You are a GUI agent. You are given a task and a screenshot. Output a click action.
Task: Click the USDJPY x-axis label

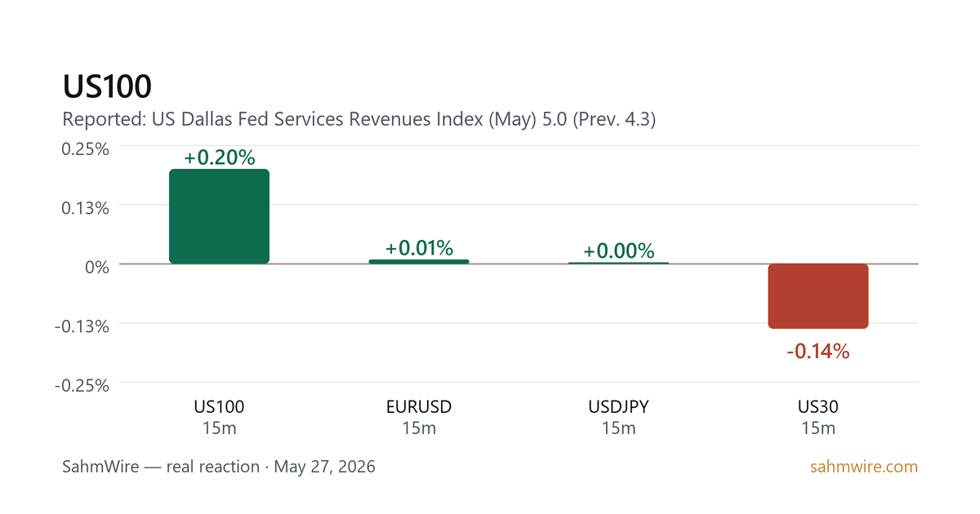pos(618,406)
